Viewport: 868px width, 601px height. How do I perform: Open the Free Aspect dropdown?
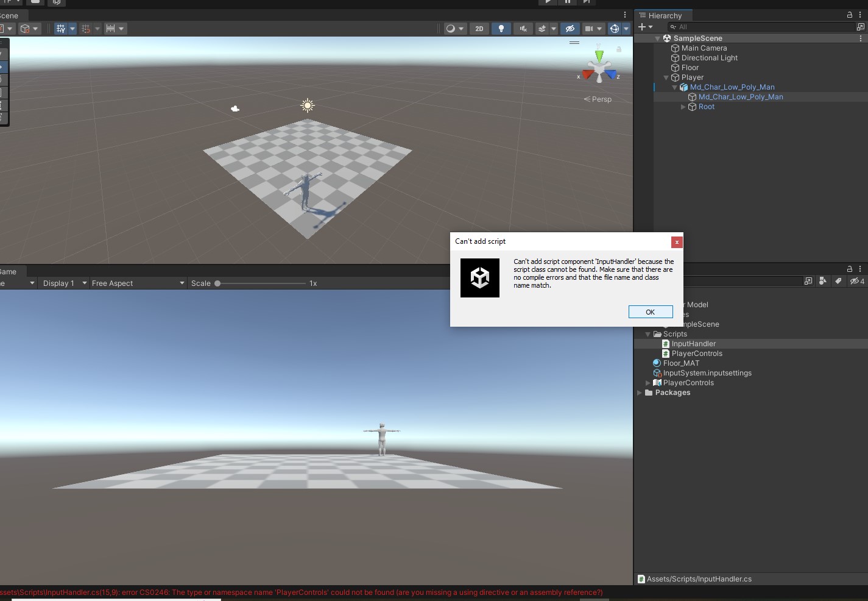click(x=138, y=283)
